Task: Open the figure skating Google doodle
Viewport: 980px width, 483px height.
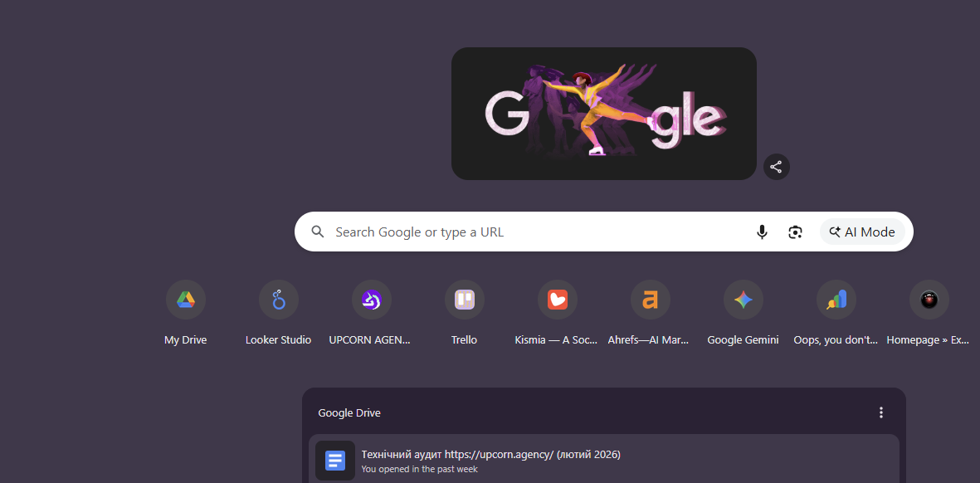Action: 604,114
